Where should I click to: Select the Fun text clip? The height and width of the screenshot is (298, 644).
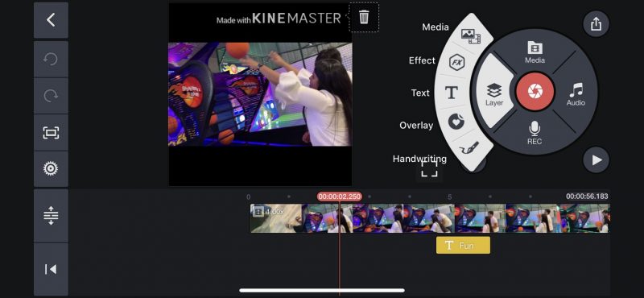(463, 246)
